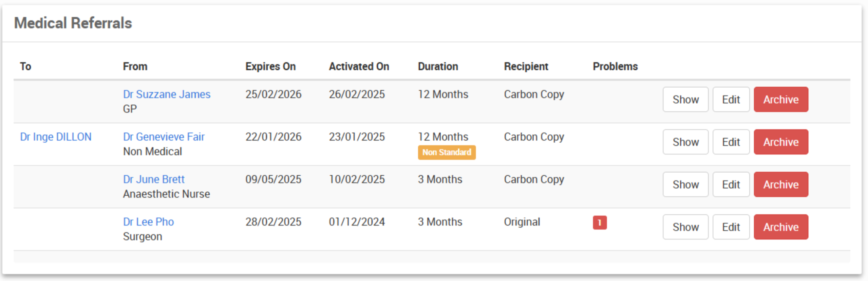Show the Dr Lee Pho referral
Viewport: 868px width, 281px height.
(x=685, y=227)
